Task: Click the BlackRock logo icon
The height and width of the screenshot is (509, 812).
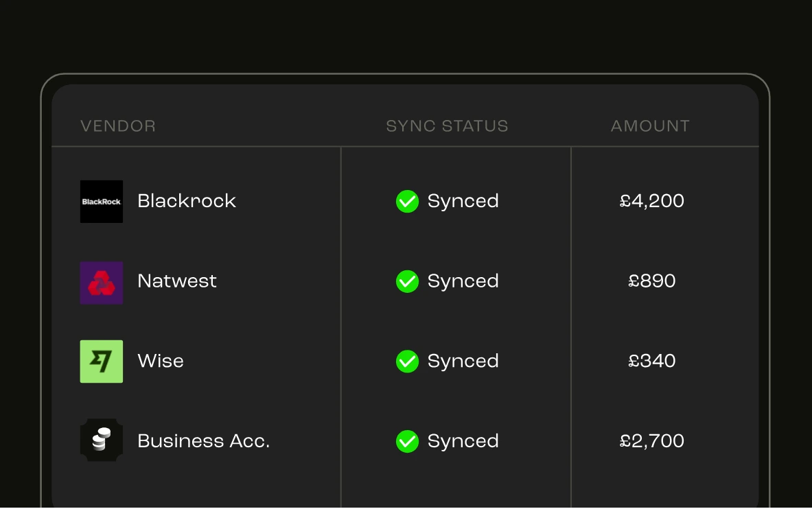Action: click(x=102, y=202)
